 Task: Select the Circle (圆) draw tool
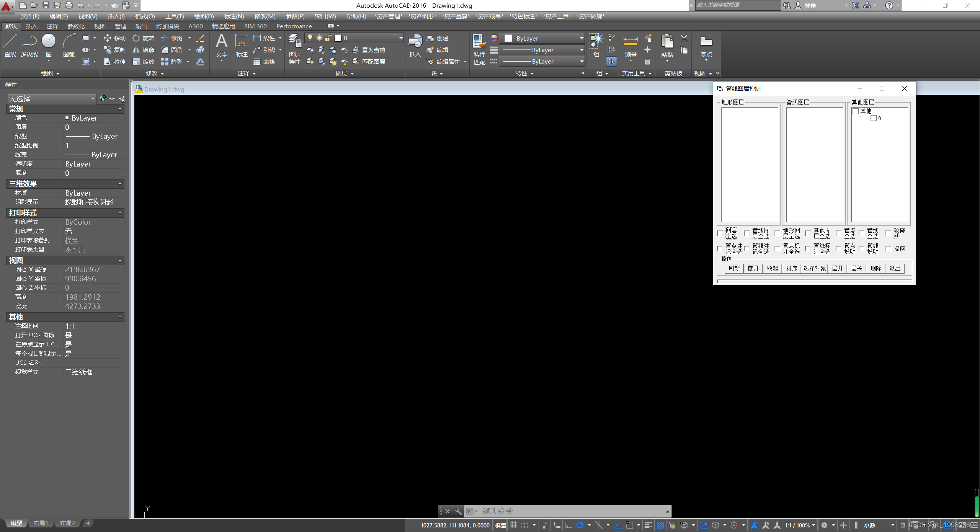point(49,41)
